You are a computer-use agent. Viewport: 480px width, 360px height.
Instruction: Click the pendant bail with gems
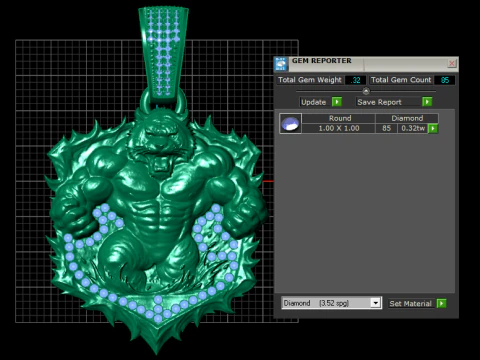[x=163, y=53]
